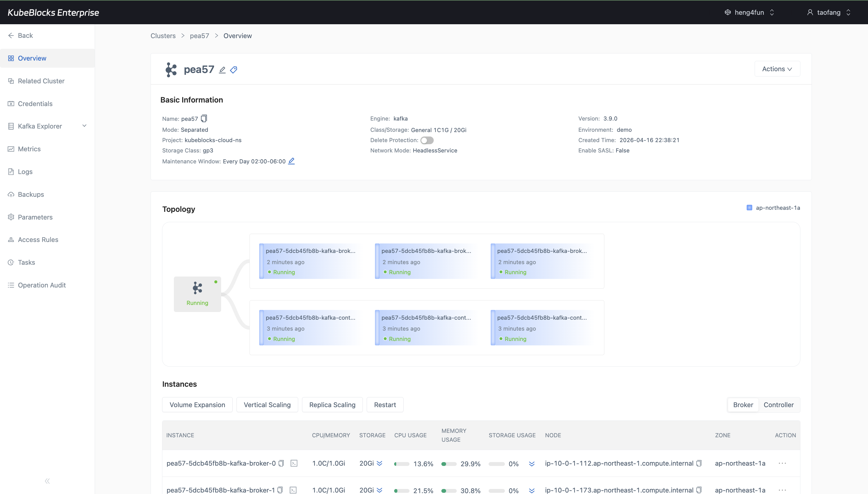
Task: Click the Class/Storage value General 1C1G / 20Gi
Action: (x=438, y=130)
